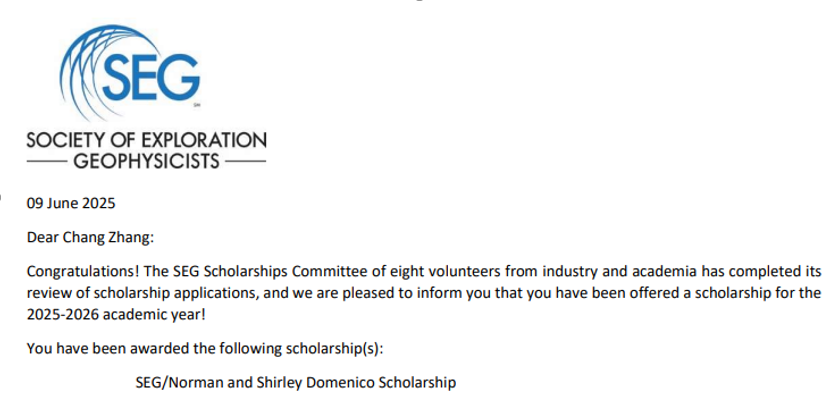Click the SEG/Norman and Shirley Domenico Scholarship
The height and width of the screenshot is (395, 834).
[296, 382]
